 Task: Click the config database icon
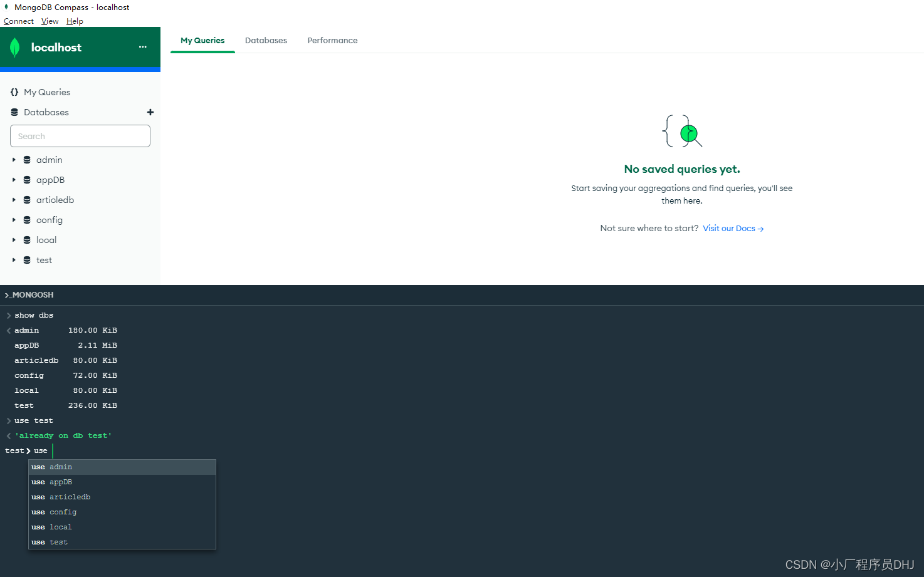(27, 220)
